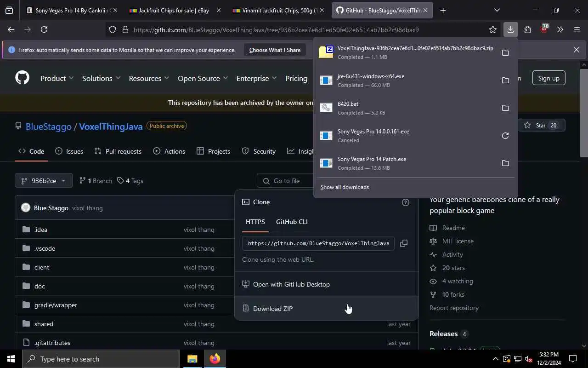Click Firefox icon in taskbar

(x=215, y=359)
